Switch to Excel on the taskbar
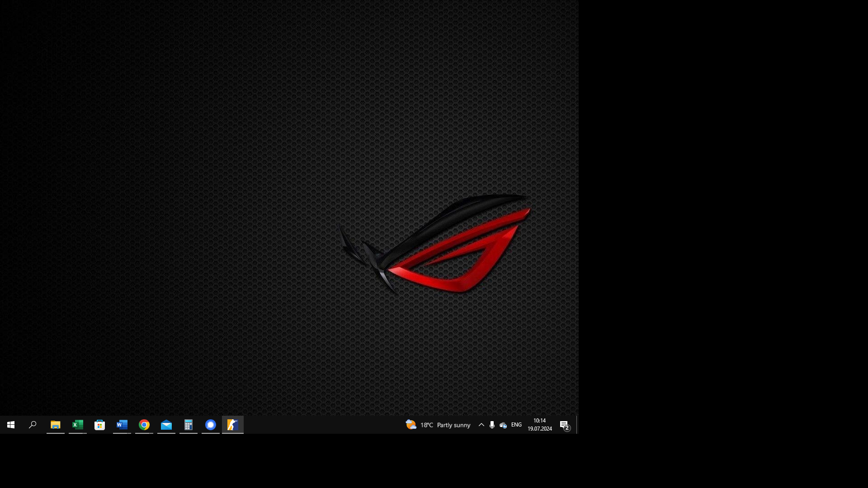 pos(78,425)
